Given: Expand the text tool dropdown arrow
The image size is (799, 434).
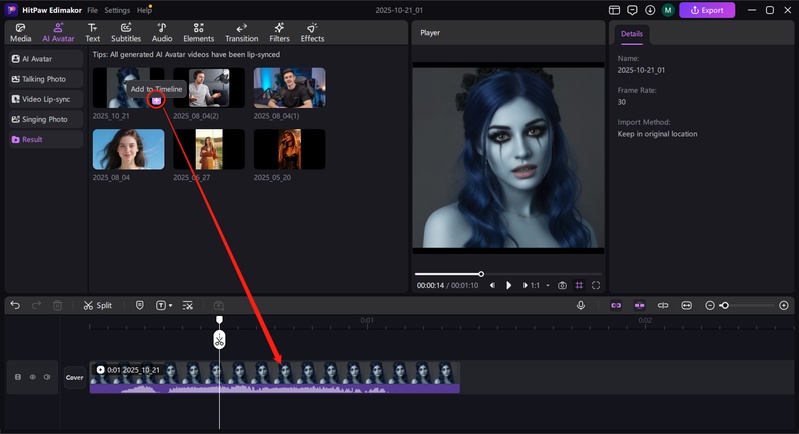Looking at the screenshot, I should [x=171, y=305].
